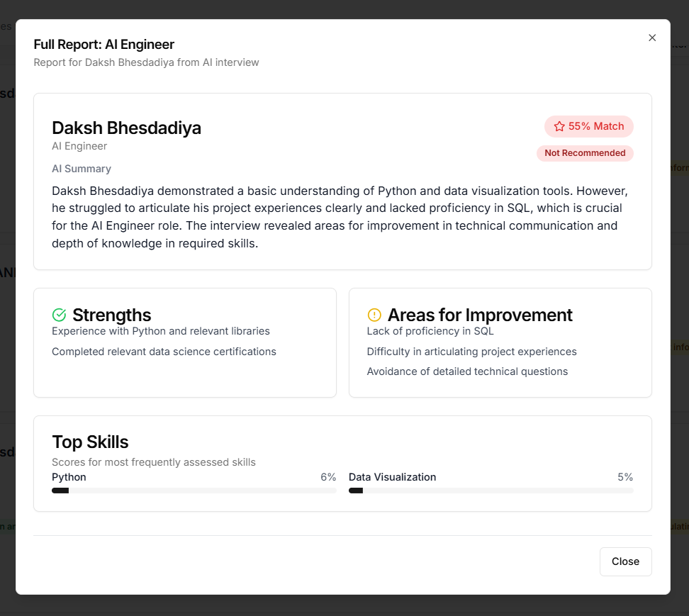Select the Daksh Bhesdadiya candidate name heading
689x616 pixels.
(126, 128)
